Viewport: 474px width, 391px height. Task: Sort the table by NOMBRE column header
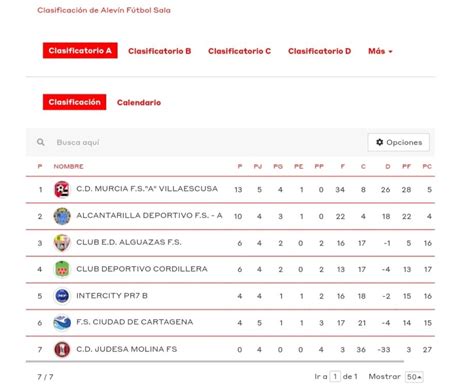click(69, 166)
